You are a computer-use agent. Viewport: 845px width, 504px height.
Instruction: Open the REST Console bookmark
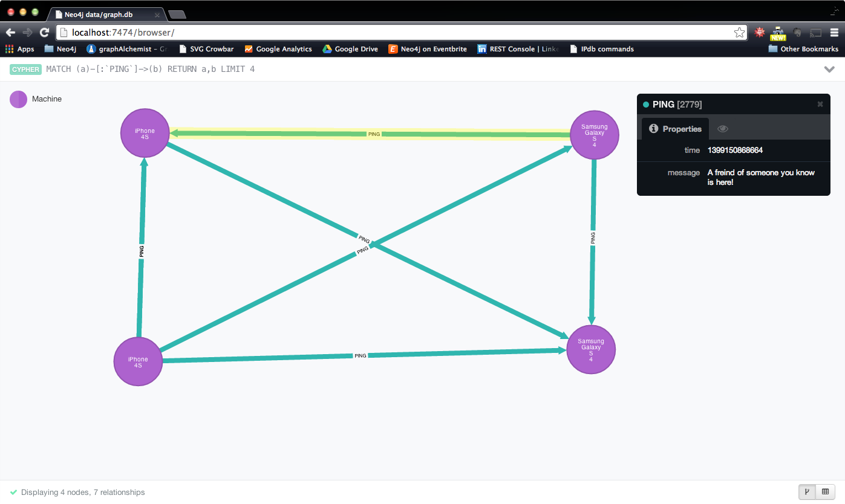(518, 49)
